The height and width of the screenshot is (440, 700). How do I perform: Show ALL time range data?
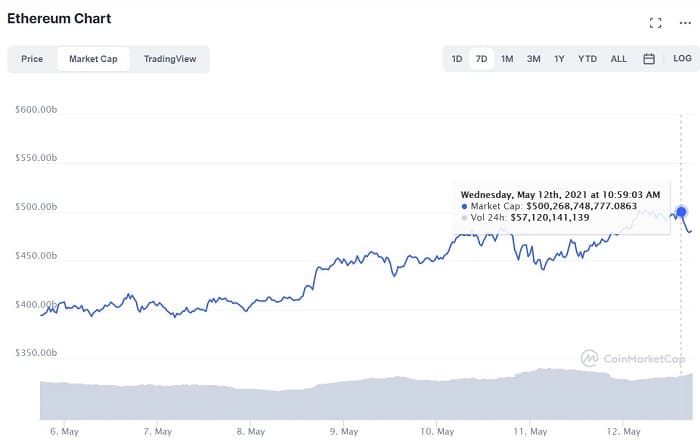click(618, 59)
